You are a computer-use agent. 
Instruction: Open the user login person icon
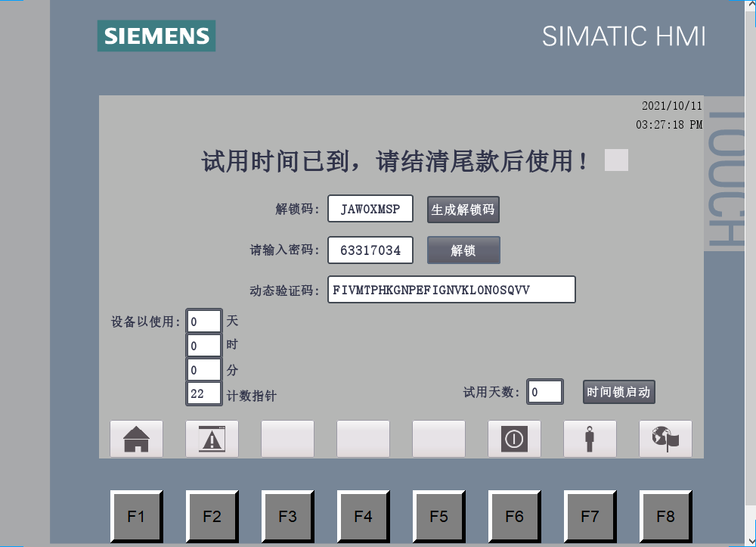590,439
